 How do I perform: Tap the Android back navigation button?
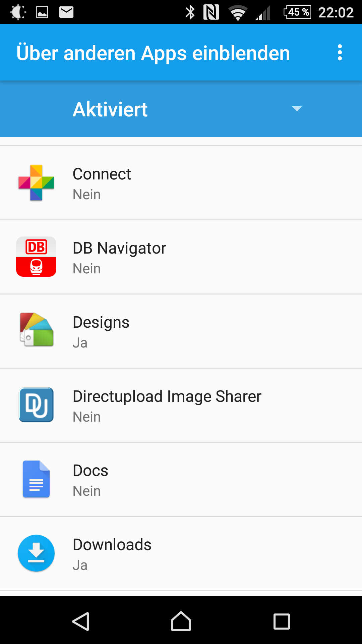[x=81, y=621]
